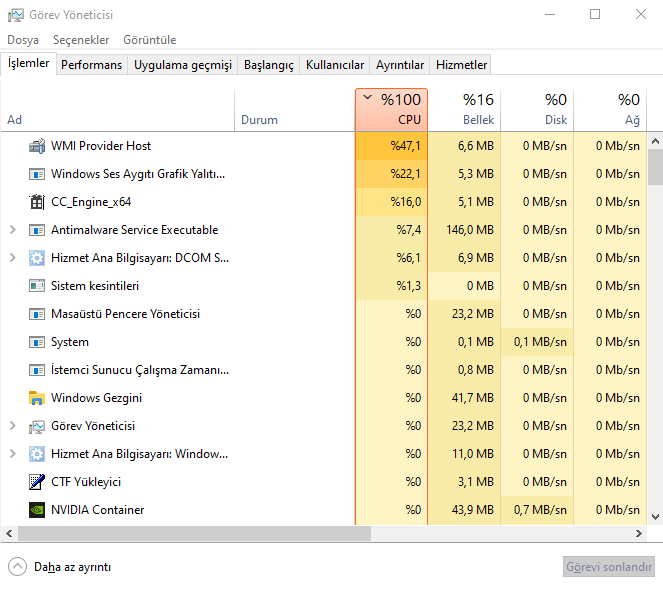Image resolution: width=663 pixels, height=589 pixels.
Task: Click the CTF Yükleyici pen icon
Action: pyautogui.click(x=37, y=482)
